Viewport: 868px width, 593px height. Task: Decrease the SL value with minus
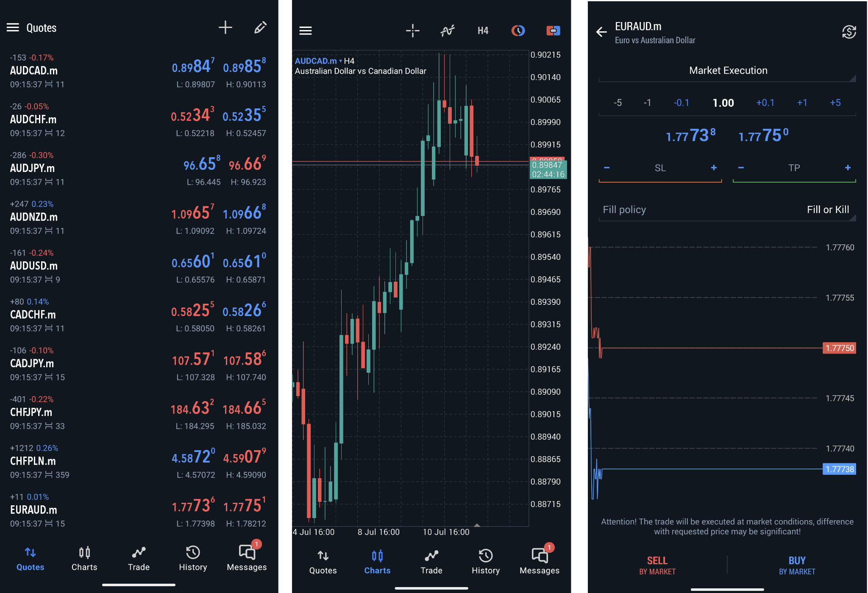(x=607, y=168)
